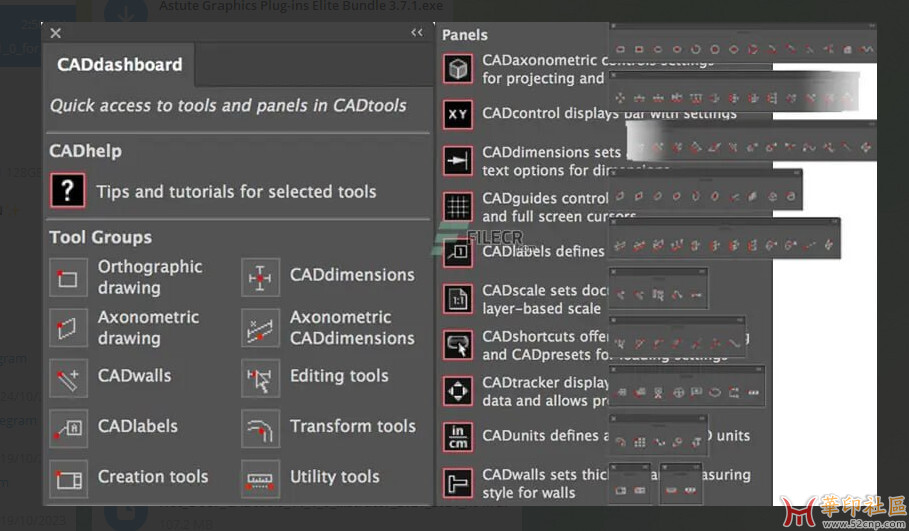Click the Orthographic drawing label
The width and height of the screenshot is (909, 531).
pos(150,277)
